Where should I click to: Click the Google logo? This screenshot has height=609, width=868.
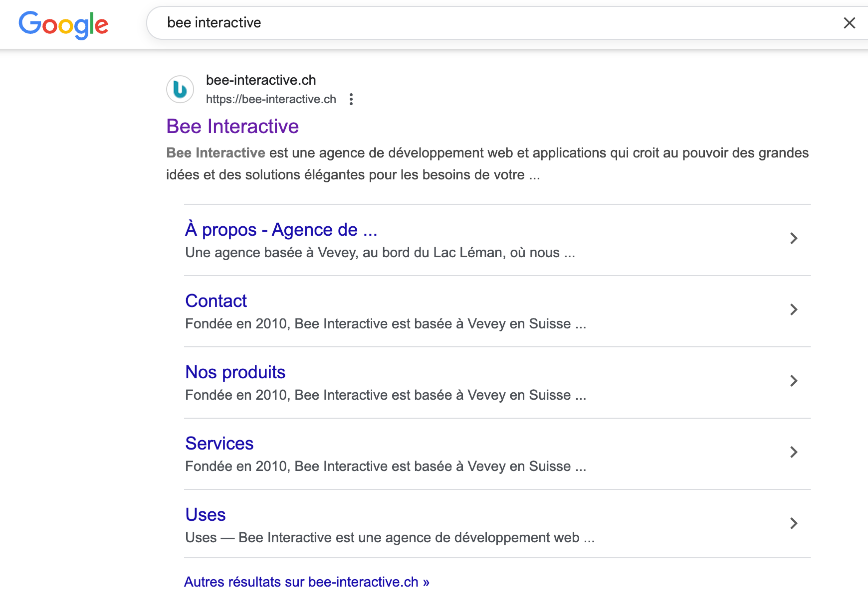coord(64,24)
